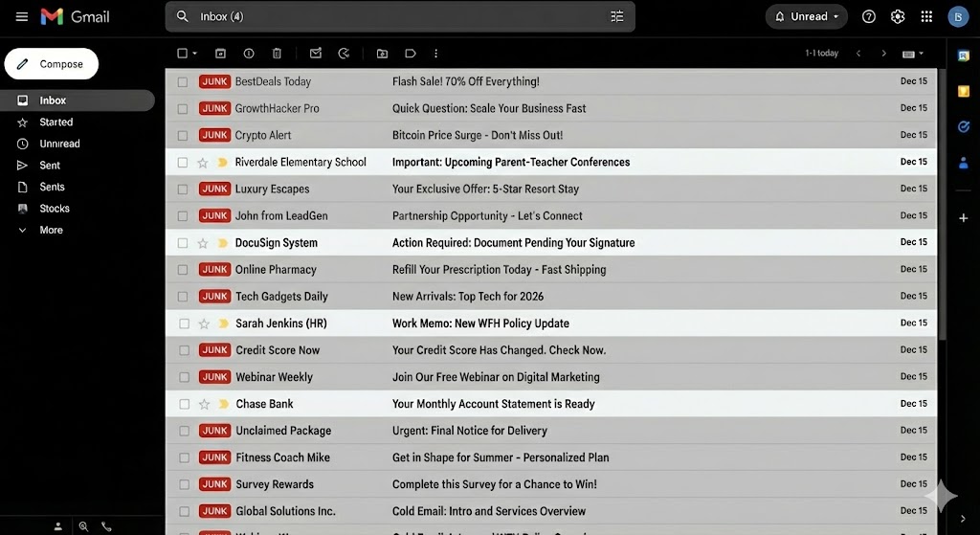Click the phone icon at sidebar bottom

coord(106,527)
